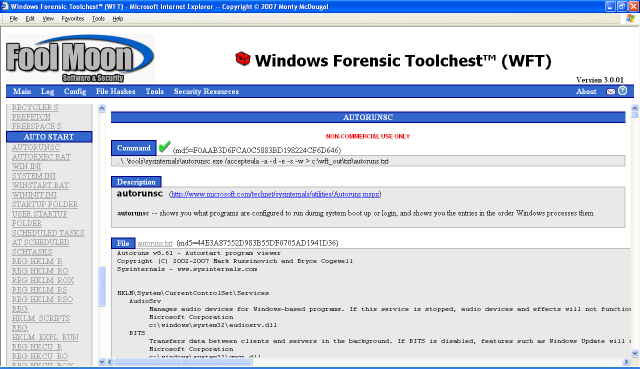
Task: Open the help question mark icon
Action: coord(622,91)
